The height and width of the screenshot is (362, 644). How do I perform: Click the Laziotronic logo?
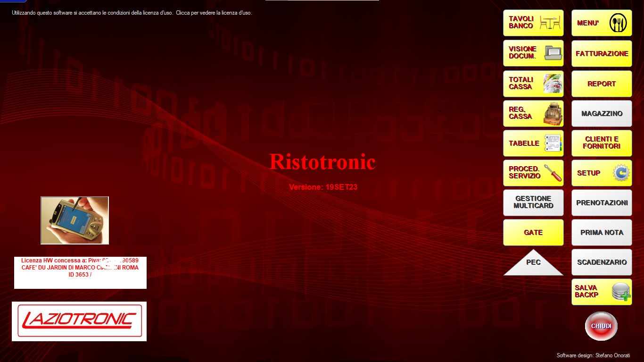pos(79,321)
